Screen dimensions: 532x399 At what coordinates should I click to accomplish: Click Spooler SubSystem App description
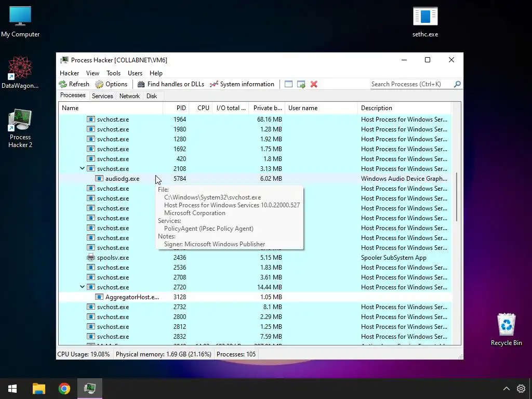[x=394, y=258]
